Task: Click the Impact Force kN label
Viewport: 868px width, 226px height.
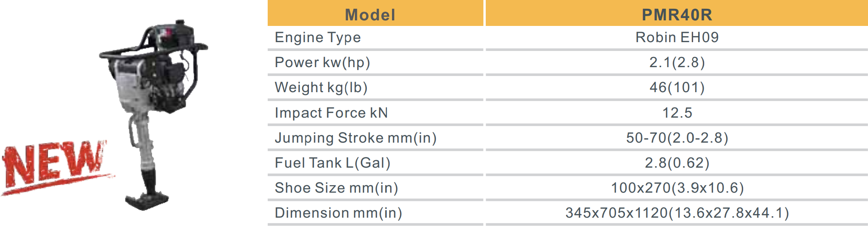Action: point(331,113)
